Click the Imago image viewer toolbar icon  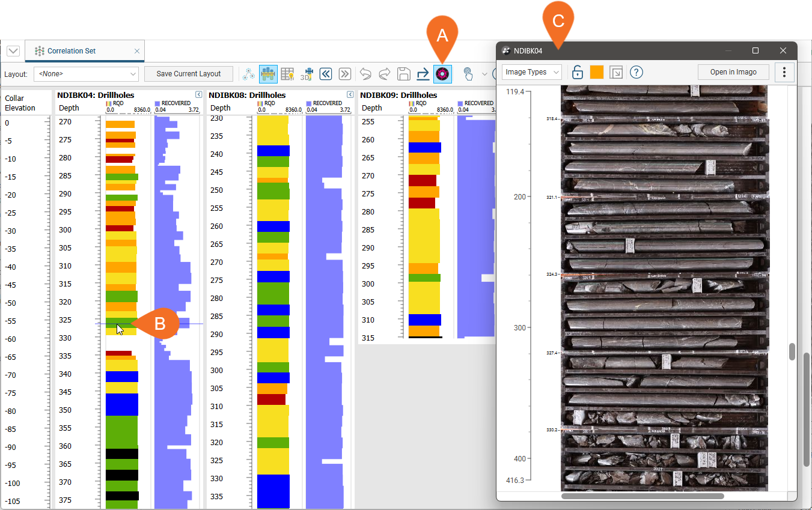(442, 74)
